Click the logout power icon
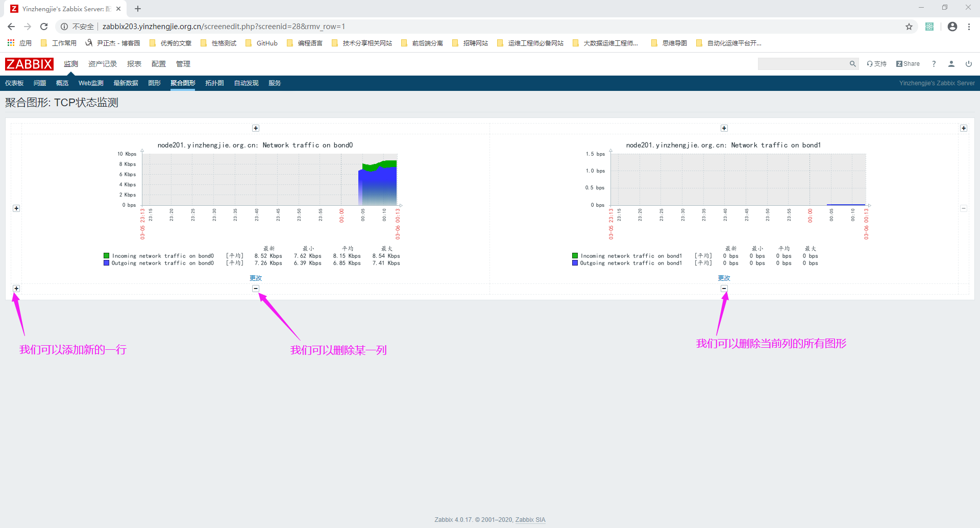This screenshot has height=528, width=980. point(969,64)
